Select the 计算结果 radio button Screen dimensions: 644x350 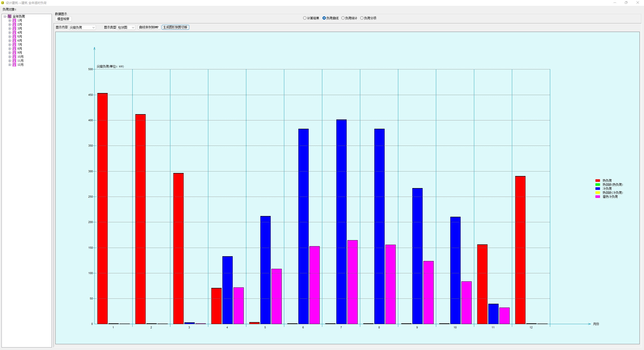tap(305, 18)
